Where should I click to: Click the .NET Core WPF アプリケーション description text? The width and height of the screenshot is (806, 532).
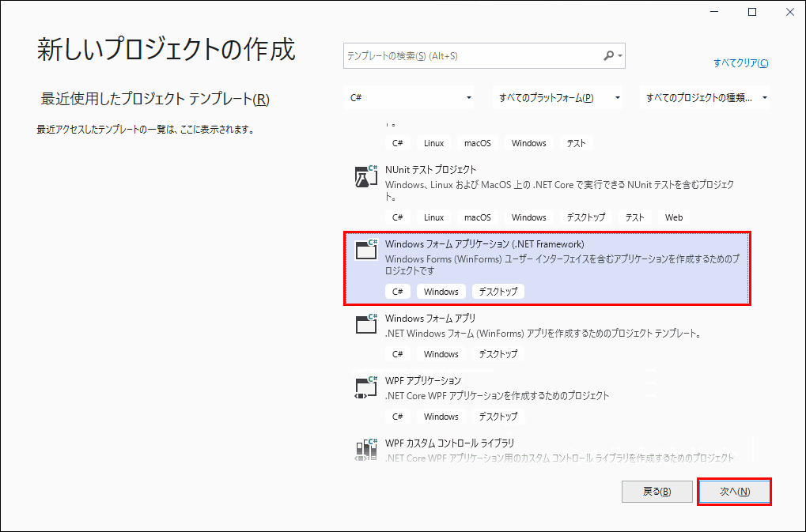point(497,395)
